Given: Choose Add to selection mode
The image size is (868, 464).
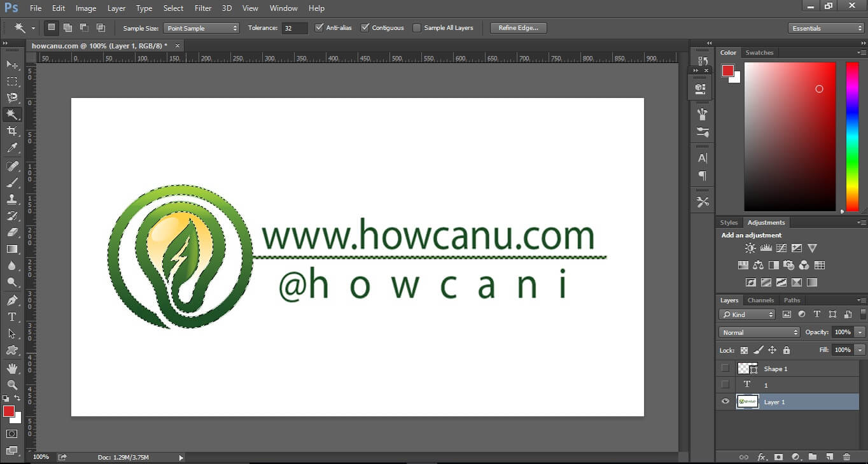Looking at the screenshot, I should [67, 27].
